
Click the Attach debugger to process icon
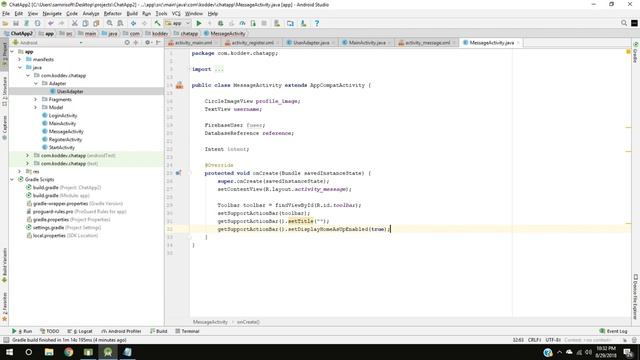pyautogui.click(x=253, y=23)
